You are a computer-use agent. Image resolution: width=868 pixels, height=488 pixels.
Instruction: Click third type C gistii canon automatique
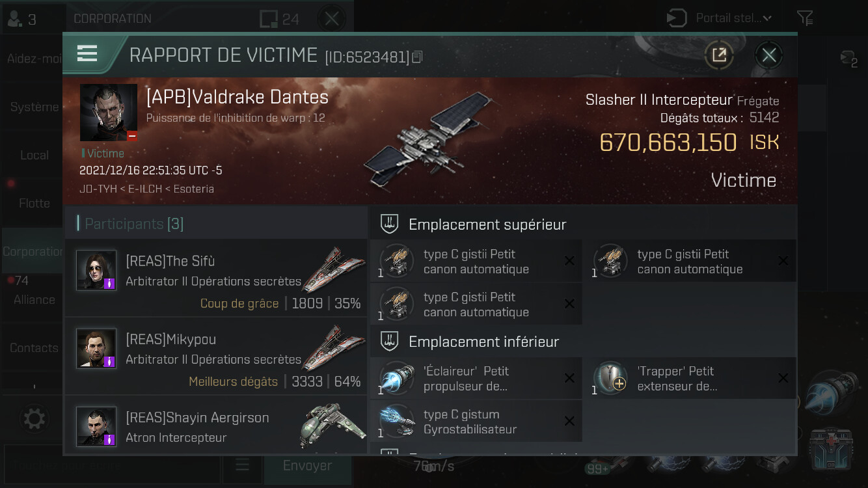(x=476, y=305)
